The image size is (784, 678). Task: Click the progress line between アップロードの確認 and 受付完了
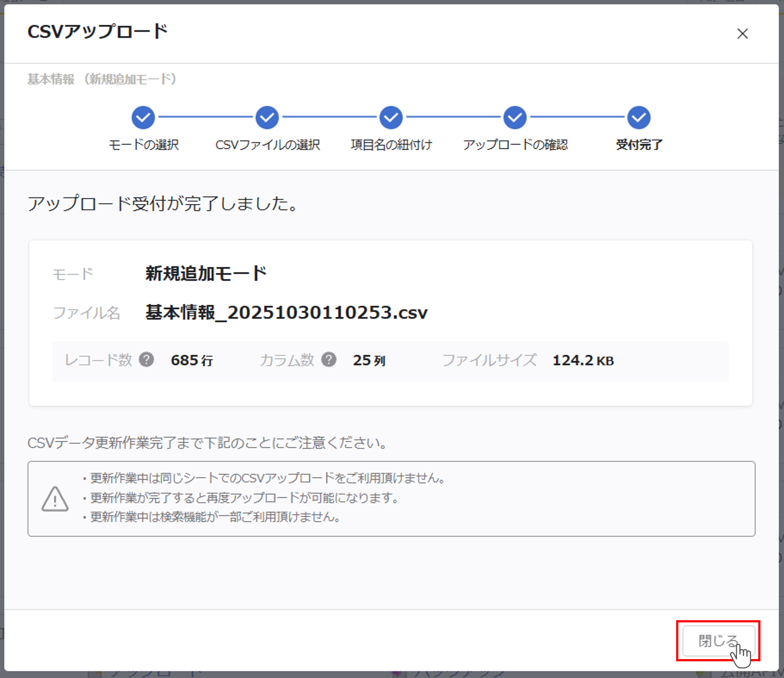577,117
